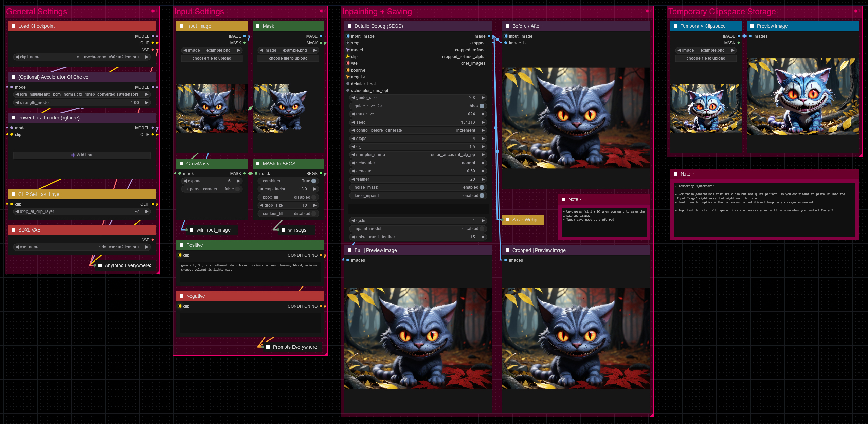
Task: Toggle combined True switch in MASK to SEGS
Action: [313, 181]
